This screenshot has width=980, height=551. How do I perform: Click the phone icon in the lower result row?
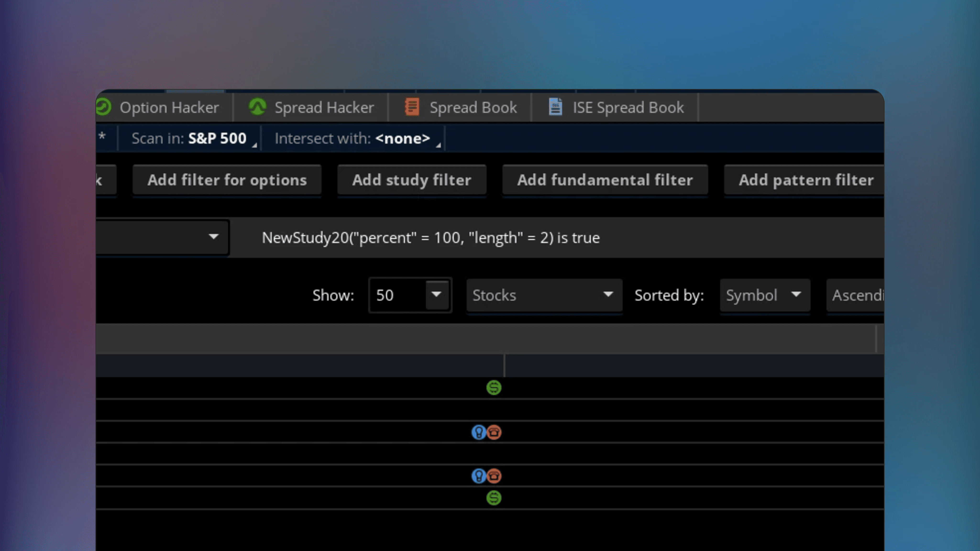(494, 476)
